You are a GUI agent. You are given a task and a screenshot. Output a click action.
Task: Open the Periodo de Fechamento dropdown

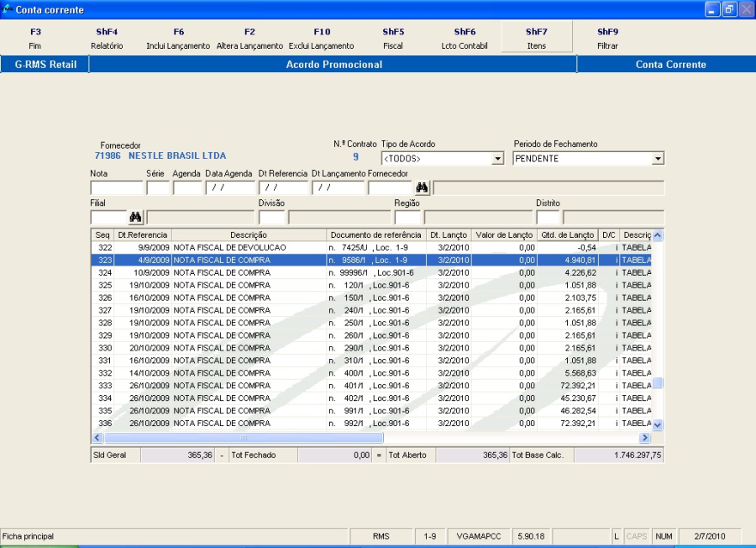click(x=658, y=159)
